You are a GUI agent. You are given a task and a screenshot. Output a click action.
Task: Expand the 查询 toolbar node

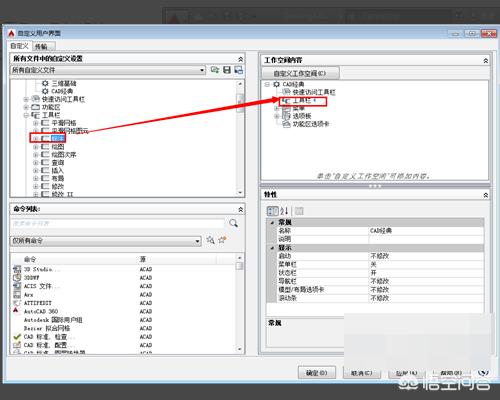[36, 163]
